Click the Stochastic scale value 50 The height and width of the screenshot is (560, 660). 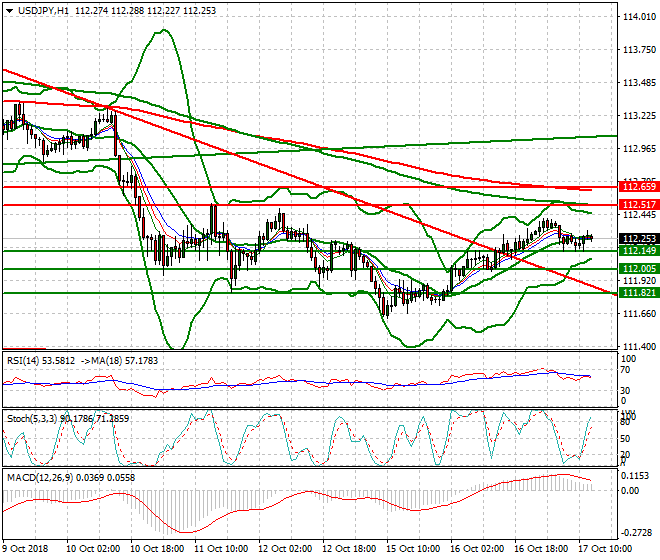click(x=625, y=439)
